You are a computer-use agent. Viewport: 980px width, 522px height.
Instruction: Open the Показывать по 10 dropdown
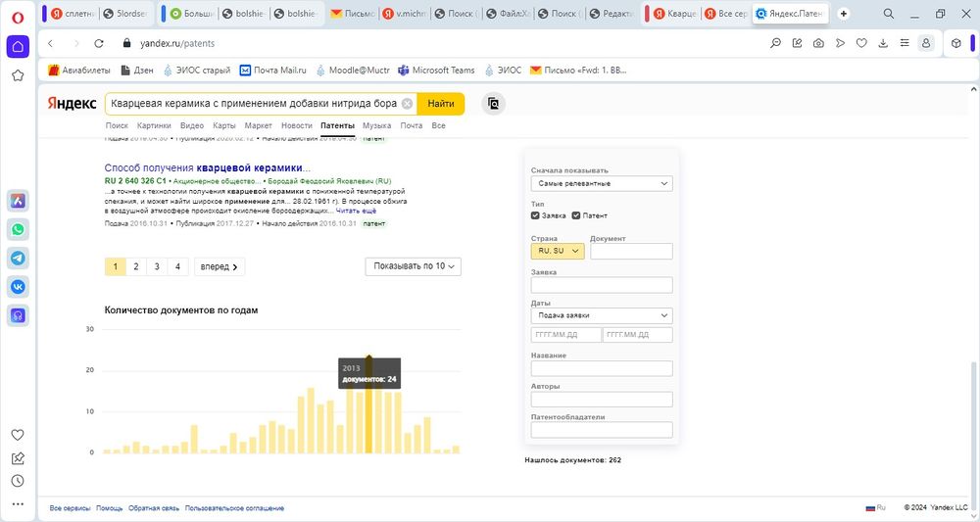tap(414, 266)
